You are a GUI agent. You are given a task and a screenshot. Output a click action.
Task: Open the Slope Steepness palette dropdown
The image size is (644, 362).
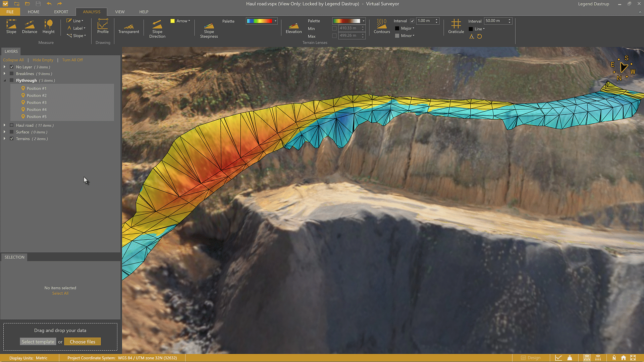[x=275, y=21]
